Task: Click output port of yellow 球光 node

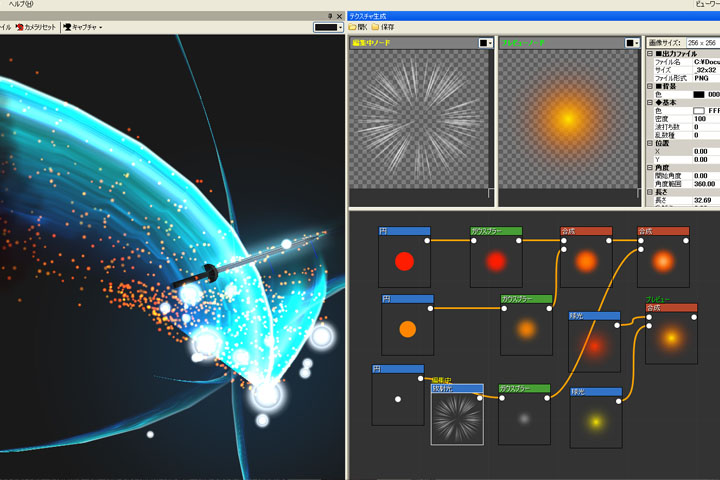Action: coord(619,401)
